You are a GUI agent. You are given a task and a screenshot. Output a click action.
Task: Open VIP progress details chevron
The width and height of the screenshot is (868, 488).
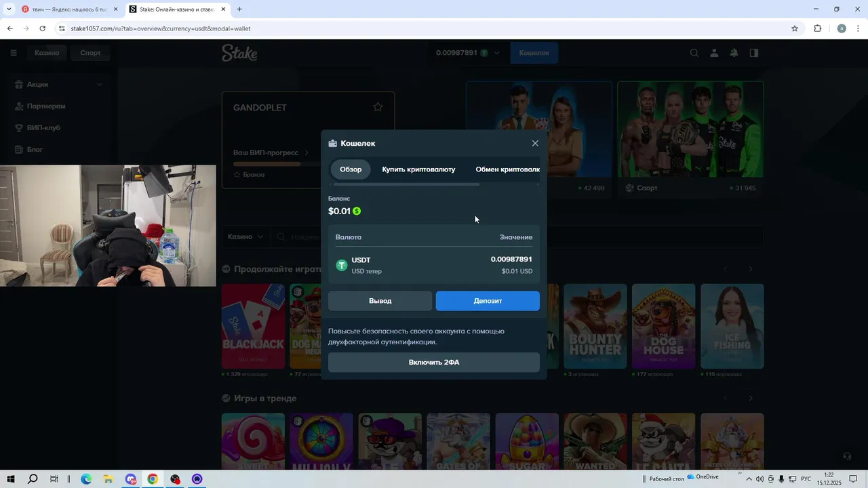pos(306,152)
